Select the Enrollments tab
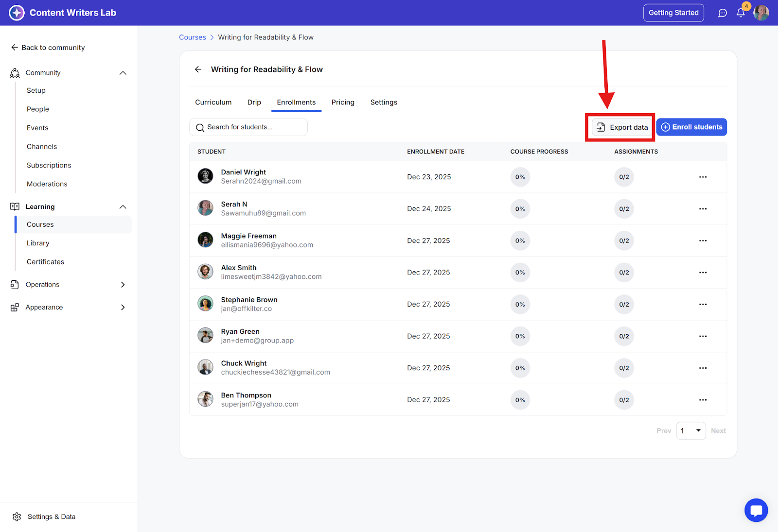This screenshot has height=532, width=778. click(296, 103)
